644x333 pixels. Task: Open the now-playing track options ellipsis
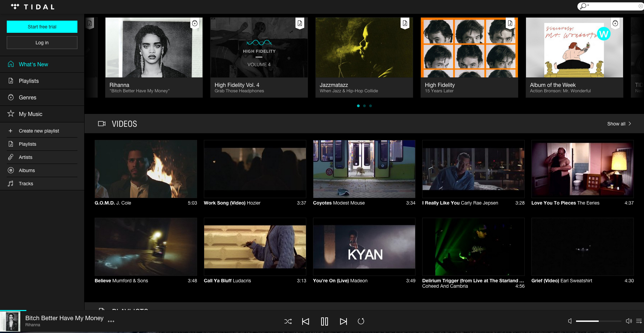(x=111, y=322)
